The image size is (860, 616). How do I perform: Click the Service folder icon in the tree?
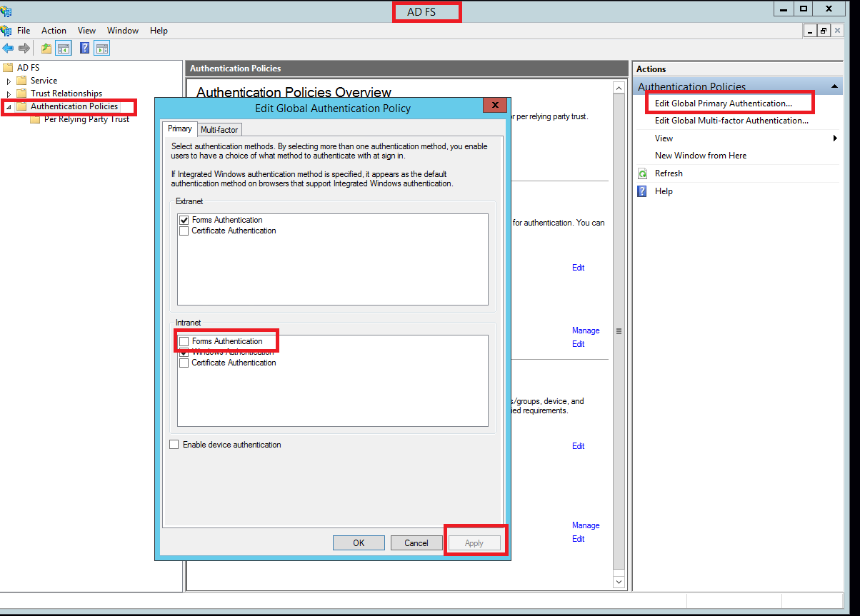(x=21, y=81)
